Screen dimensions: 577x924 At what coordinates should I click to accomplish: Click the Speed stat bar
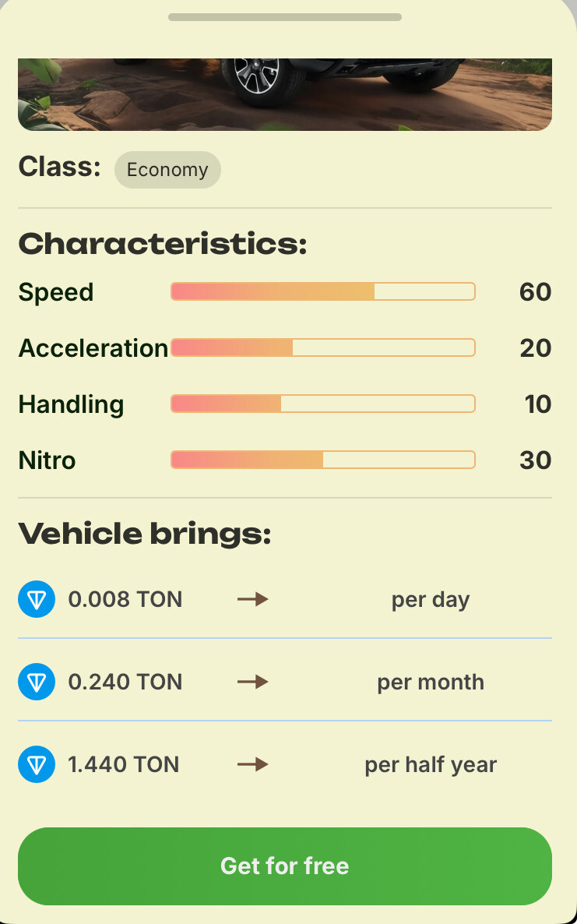[x=322, y=291]
